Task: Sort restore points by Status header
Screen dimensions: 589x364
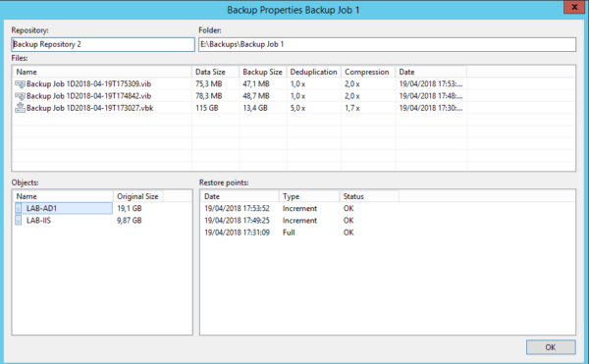Action: pos(369,196)
